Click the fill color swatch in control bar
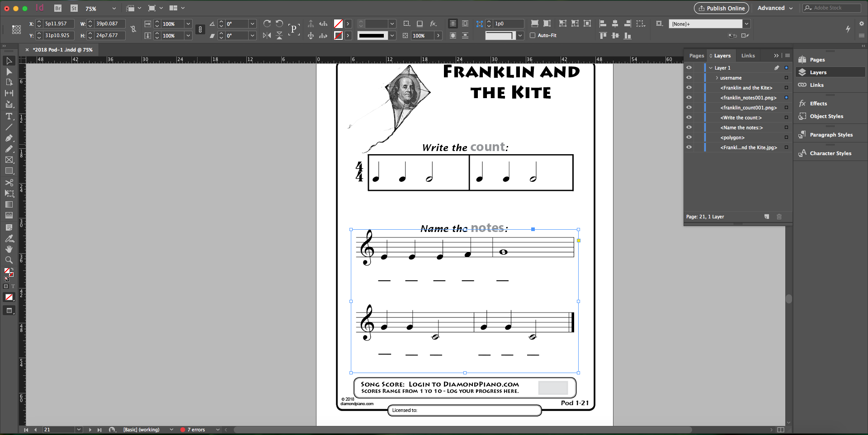 (x=338, y=24)
